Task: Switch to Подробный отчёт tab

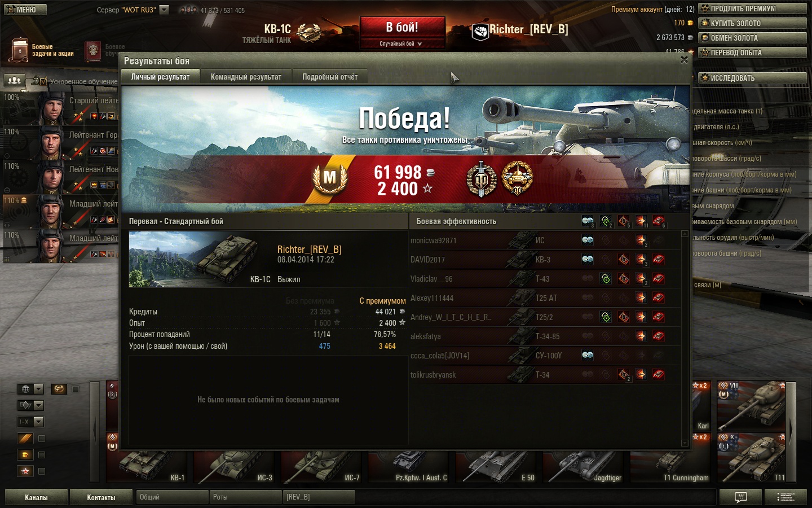Action: (330, 77)
